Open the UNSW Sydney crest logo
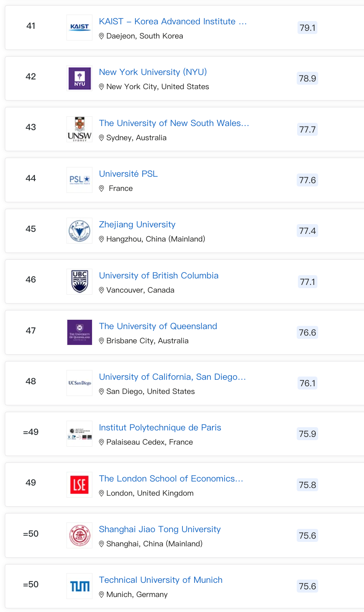Viewport: 364px width, 612px height. coord(79,129)
